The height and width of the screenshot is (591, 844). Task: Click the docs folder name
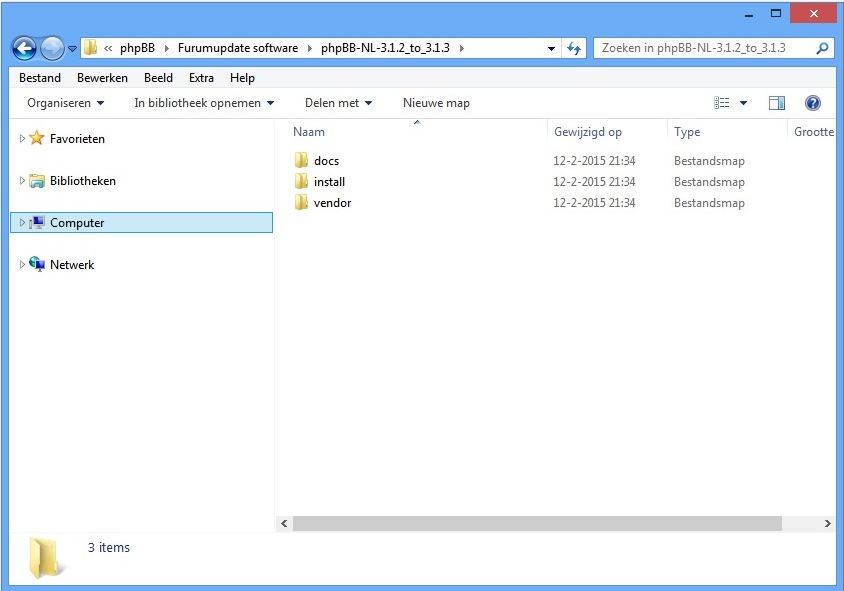(326, 161)
